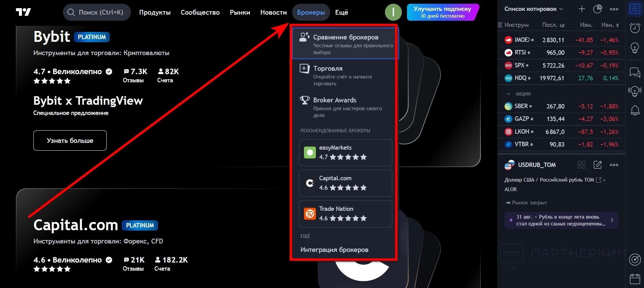Open watchlist three-dots menu
Viewport: 644px width, 288px height.
point(614,9)
